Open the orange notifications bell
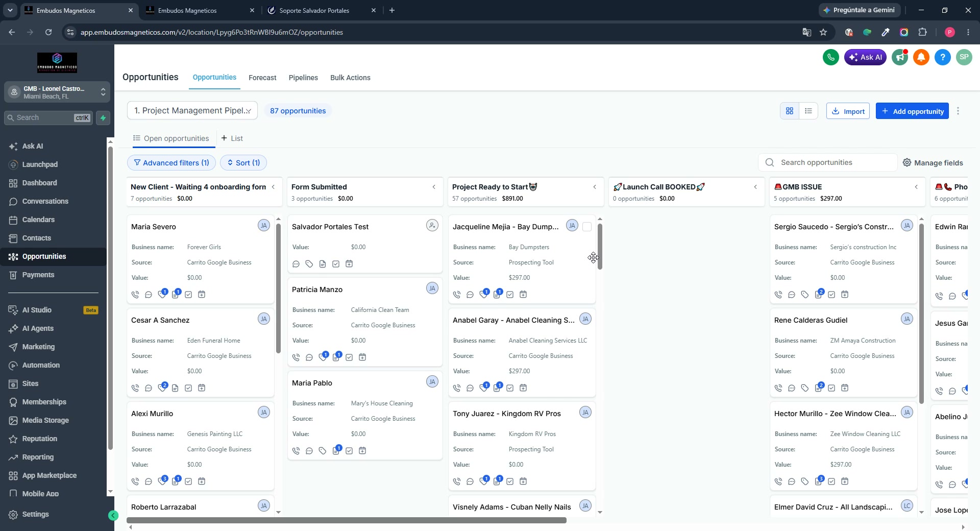The height and width of the screenshot is (531, 980). 921,57
